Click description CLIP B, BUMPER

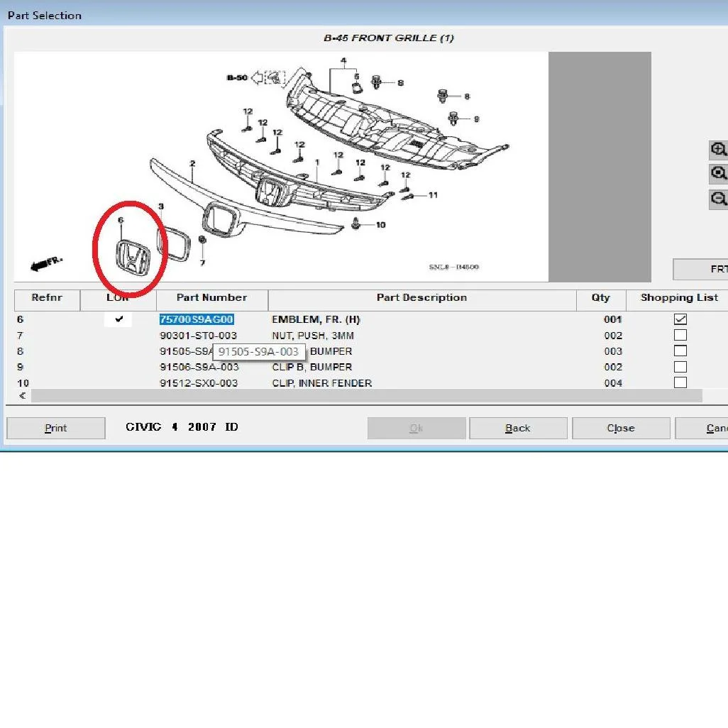coord(312,367)
